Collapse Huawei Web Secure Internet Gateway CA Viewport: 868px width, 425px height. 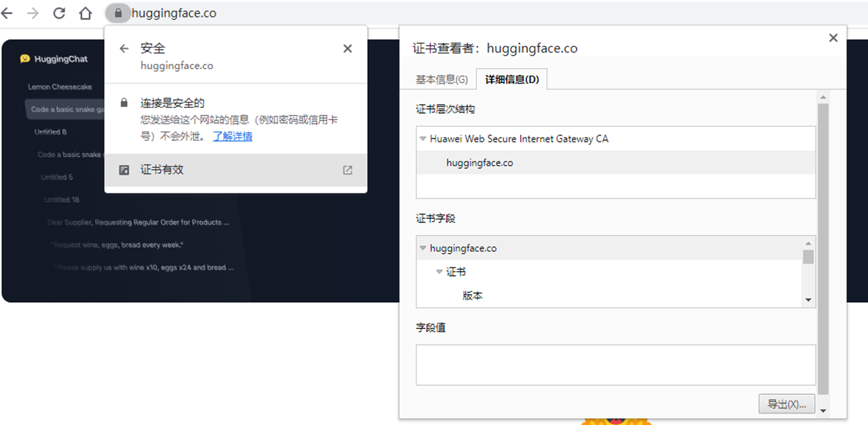tap(423, 139)
